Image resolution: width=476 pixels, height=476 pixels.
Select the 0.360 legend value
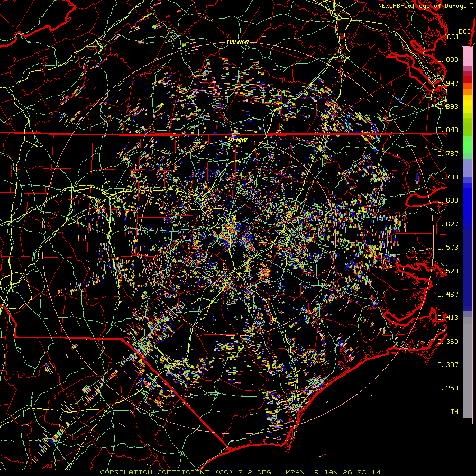[448, 342]
